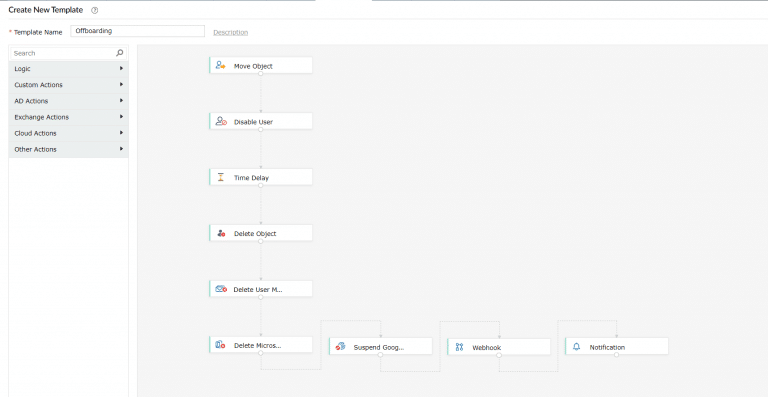
Task: Expand the Exchange Actions category
Action: 69,117
